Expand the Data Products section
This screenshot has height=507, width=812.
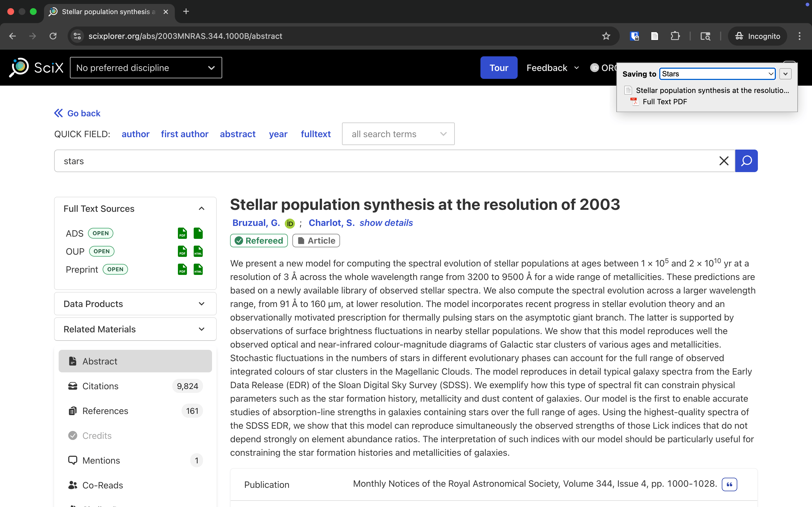coord(135,304)
